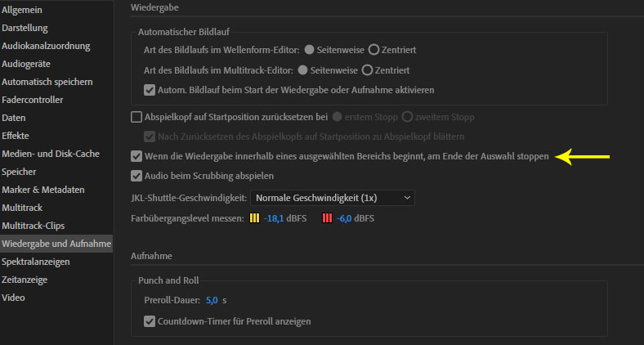Disable stop at end of selection checkbox

[136, 155]
